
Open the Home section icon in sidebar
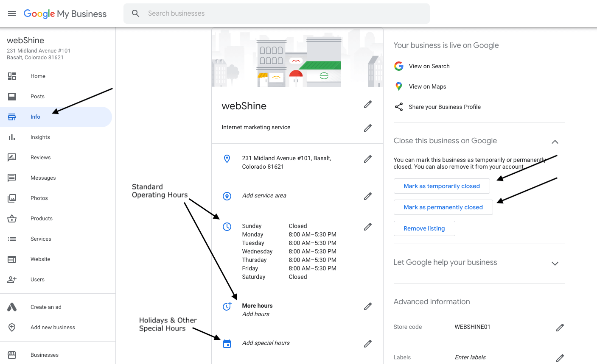point(11,76)
